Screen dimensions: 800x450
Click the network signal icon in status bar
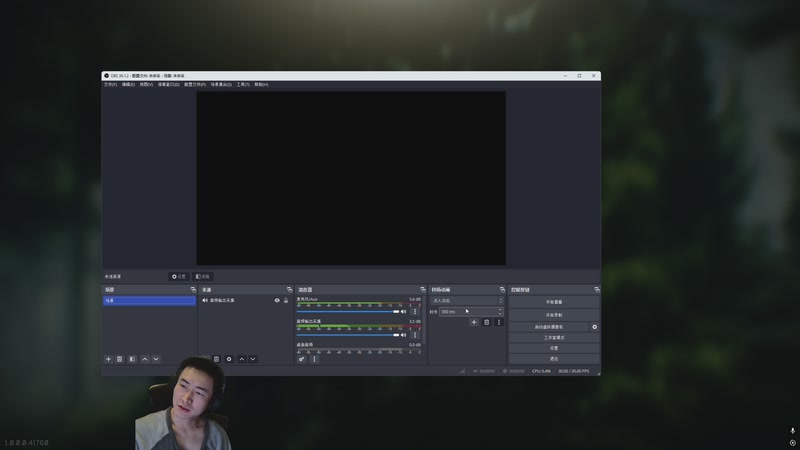462,371
